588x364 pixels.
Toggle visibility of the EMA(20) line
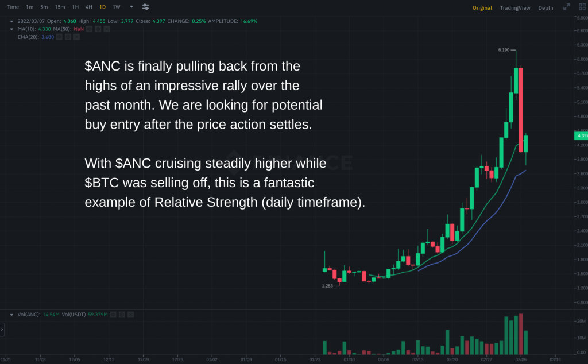click(59, 37)
